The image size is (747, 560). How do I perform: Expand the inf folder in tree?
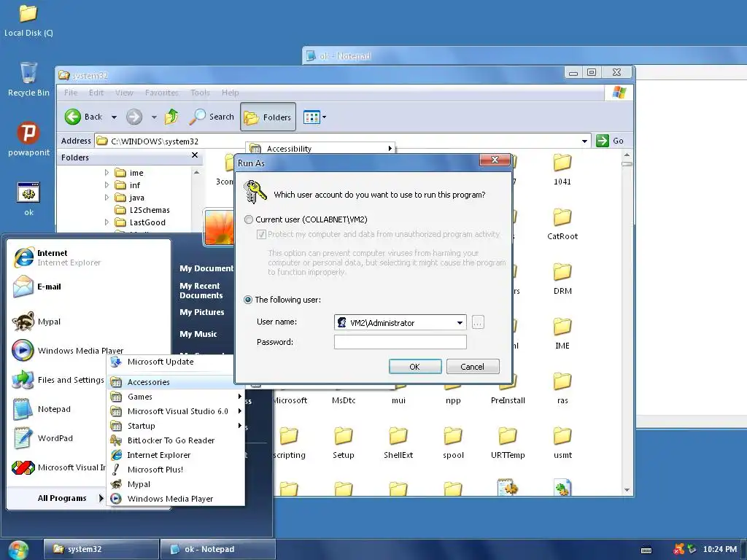point(107,184)
